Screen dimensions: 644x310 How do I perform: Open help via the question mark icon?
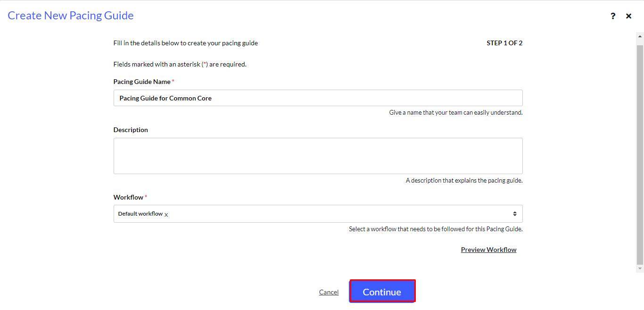click(x=613, y=16)
